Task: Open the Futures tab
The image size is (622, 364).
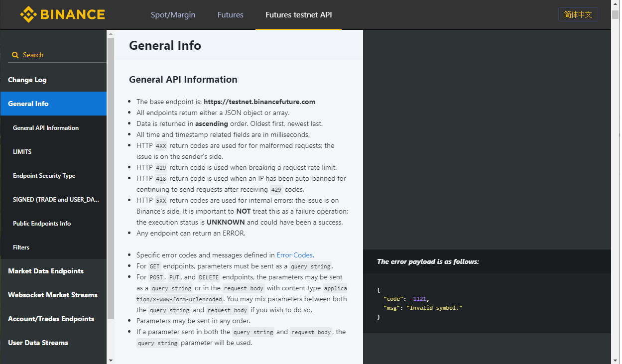Action: 230,15
